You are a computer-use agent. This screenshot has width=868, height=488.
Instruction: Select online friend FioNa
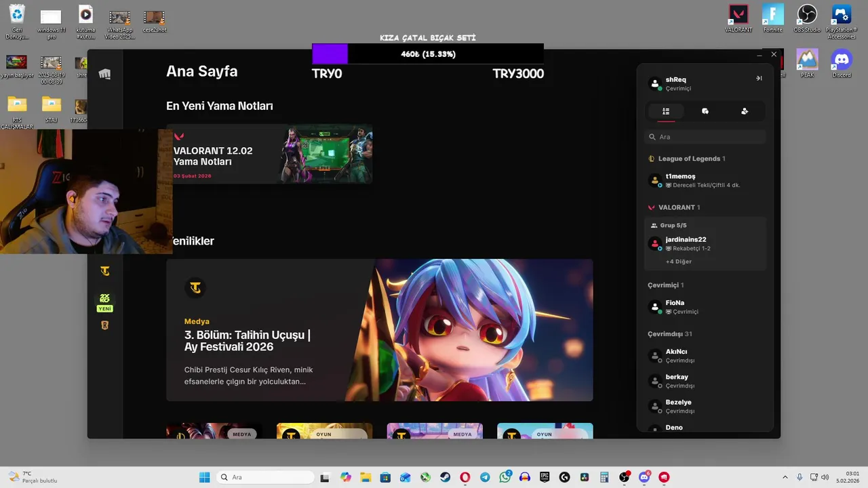[705, 307]
